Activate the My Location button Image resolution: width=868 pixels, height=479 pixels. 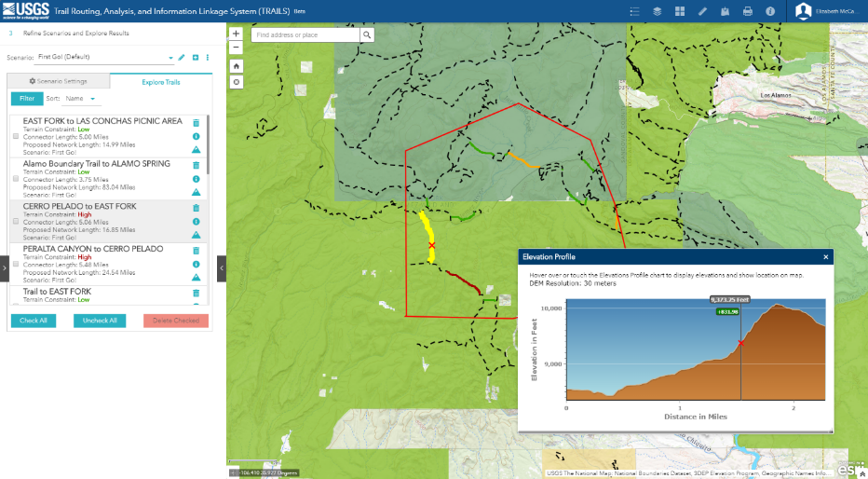(x=237, y=82)
